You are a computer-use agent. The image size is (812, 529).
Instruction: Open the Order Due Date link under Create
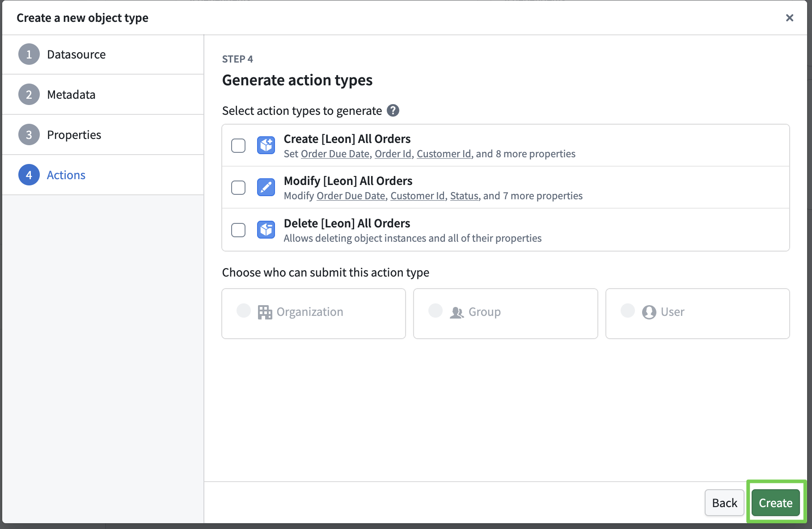tap(335, 154)
